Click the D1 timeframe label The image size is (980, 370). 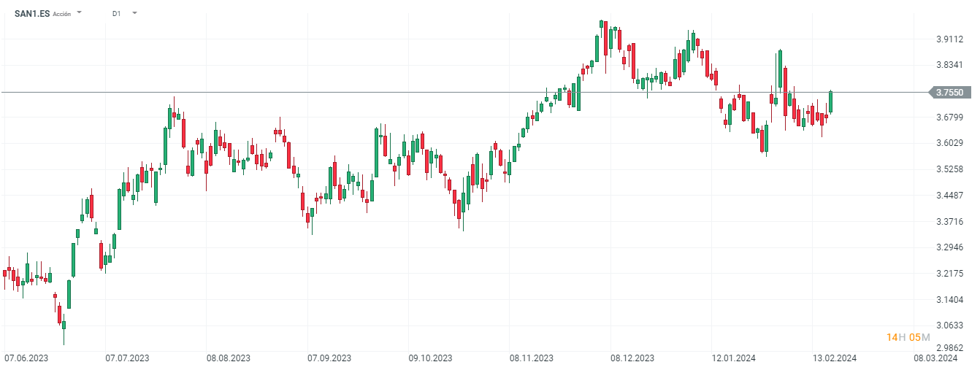117,13
